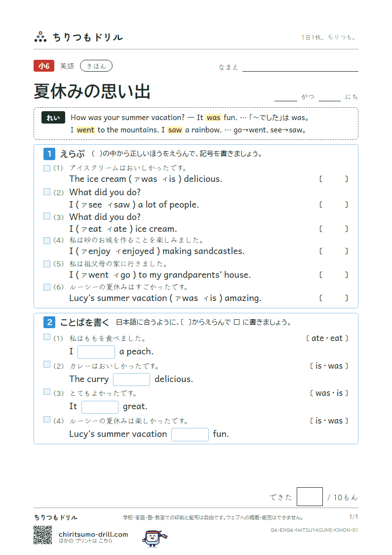Check the box for 1-(6) Lucy's vacation amazing
The width and height of the screenshot is (392, 555).
[x=47, y=287]
